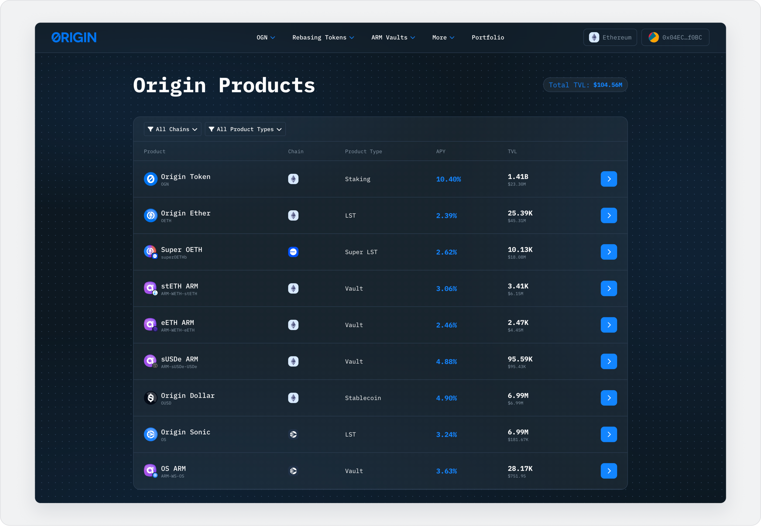Click the 2.62% APY value
The height and width of the screenshot is (532, 761).
[447, 252]
